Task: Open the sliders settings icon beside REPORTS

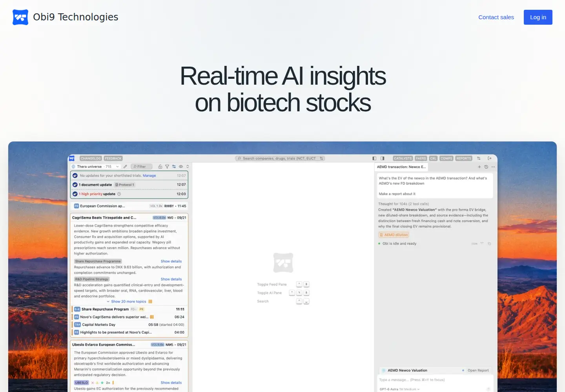Action: (479, 158)
